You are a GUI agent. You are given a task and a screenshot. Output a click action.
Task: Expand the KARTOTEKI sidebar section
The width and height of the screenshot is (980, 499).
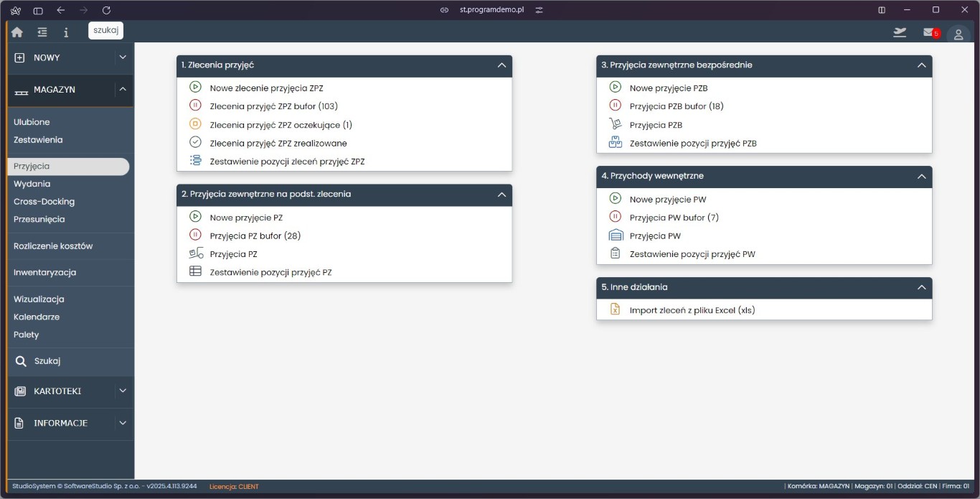(x=122, y=391)
